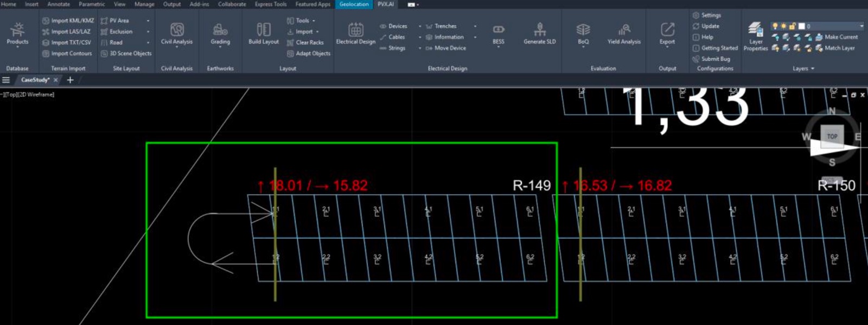Expand the Layers panel title

[803, 68]
